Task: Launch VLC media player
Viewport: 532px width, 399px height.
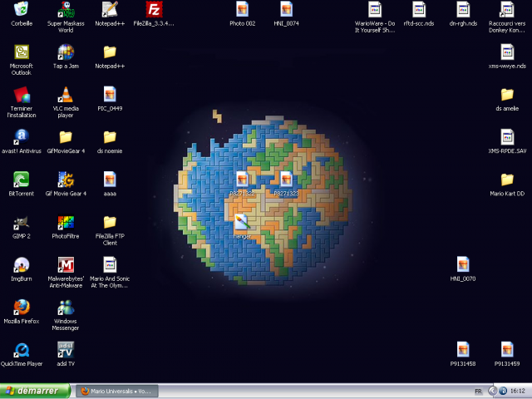Action: point(66,95)
